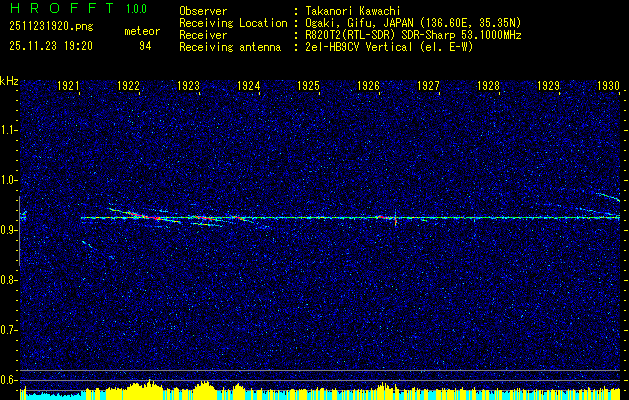Click the 1921 time axis label
The width and height of the screenshot is (629, 400).
click(69, 85)
